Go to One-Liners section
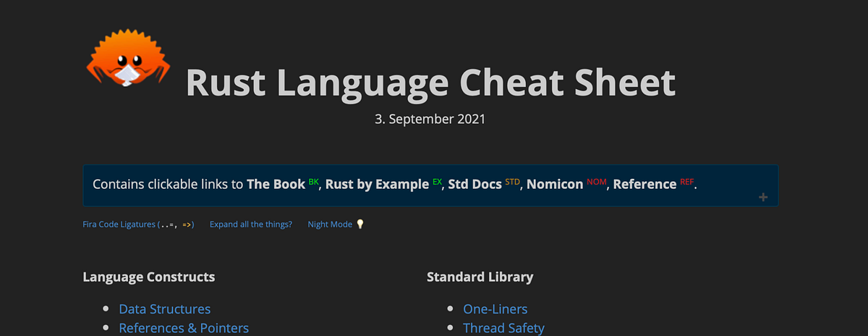868x336 pixels. pyautogui.click(x=495, y=309)
